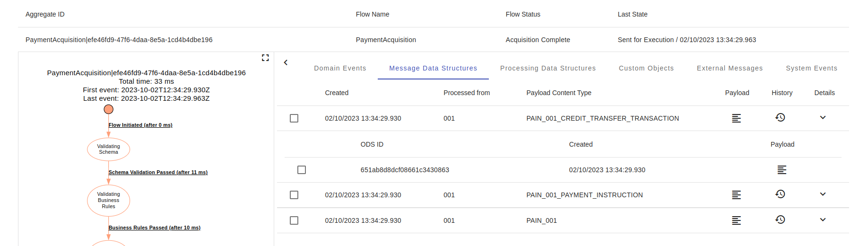
Task: Select the PAIN_001_CREDIT_TRANSFER_TRANSACTION row checkbox
Action: tap(294, 118)
